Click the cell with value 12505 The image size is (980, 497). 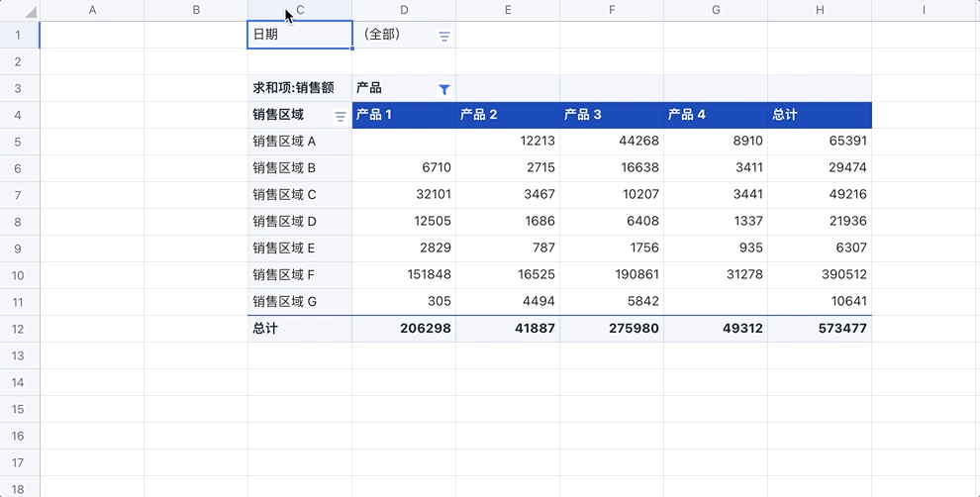(404, 222)
